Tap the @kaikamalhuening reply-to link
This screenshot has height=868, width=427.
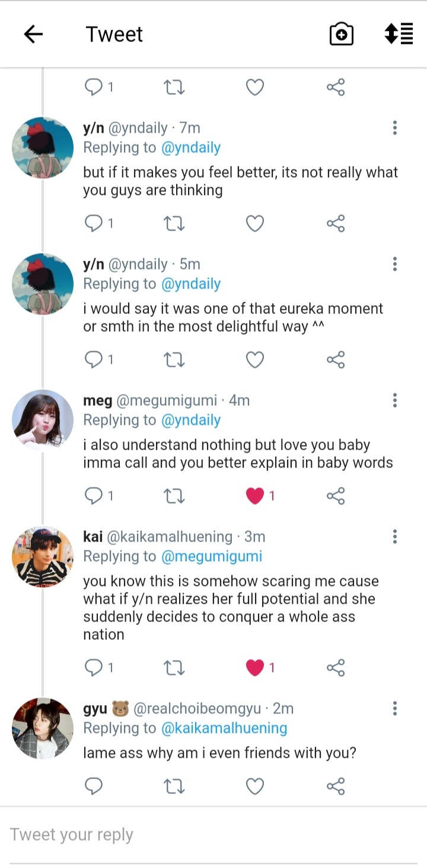pyautogui.click(x=224, y=728)
